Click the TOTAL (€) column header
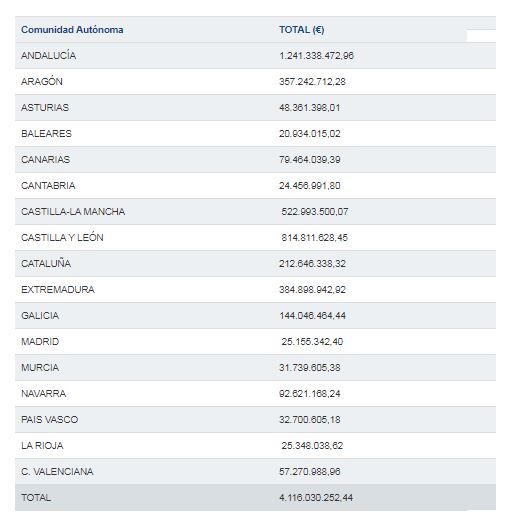 click(x=301, y=30)
